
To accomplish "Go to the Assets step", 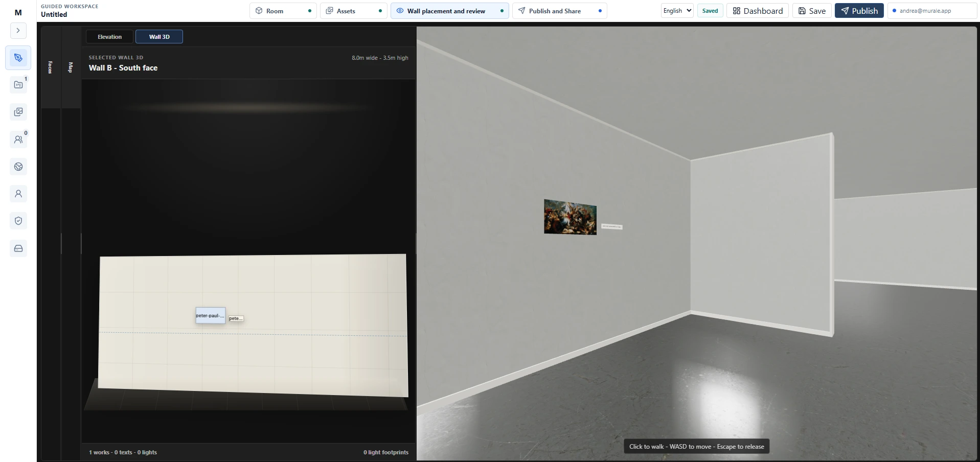I will tap(354, 11).
